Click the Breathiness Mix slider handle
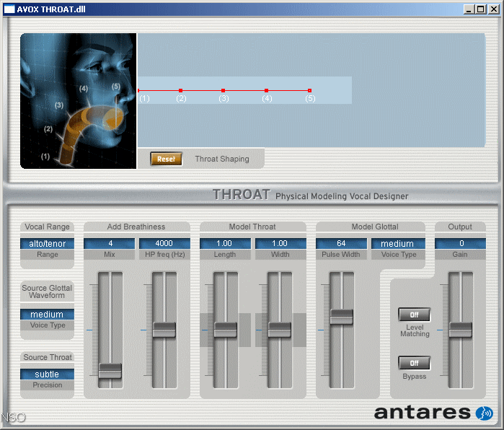 (x=110, y=371)
